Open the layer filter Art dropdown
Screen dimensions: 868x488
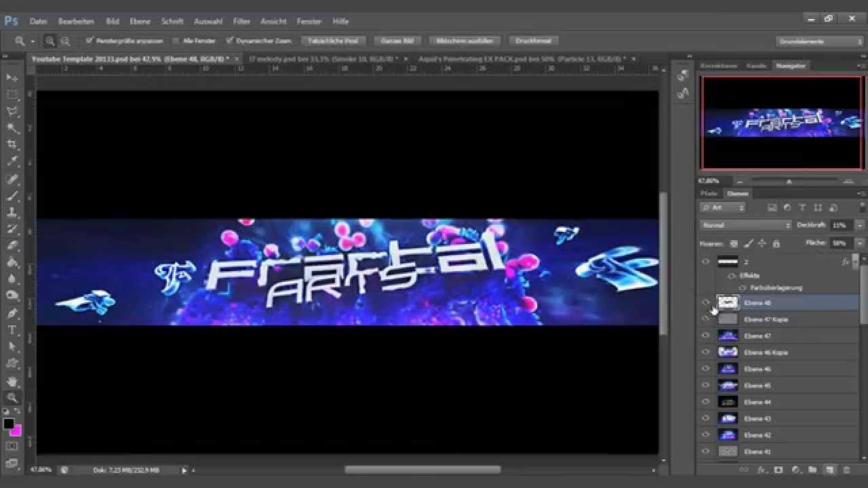(x=722, y=207)
